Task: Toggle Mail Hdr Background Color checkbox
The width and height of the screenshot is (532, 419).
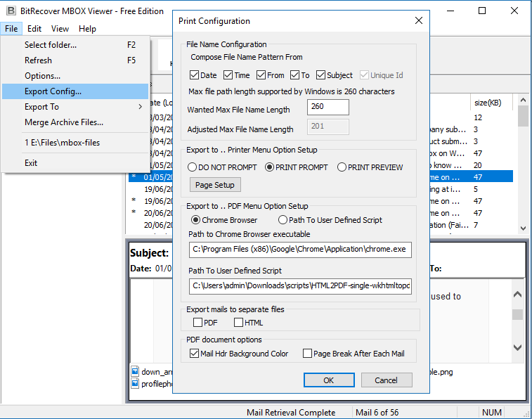Action: click(x=194, y=354)
